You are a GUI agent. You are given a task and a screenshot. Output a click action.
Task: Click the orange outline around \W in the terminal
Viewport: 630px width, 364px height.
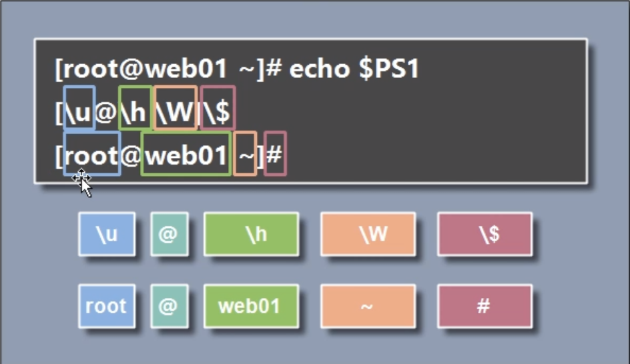176,107
